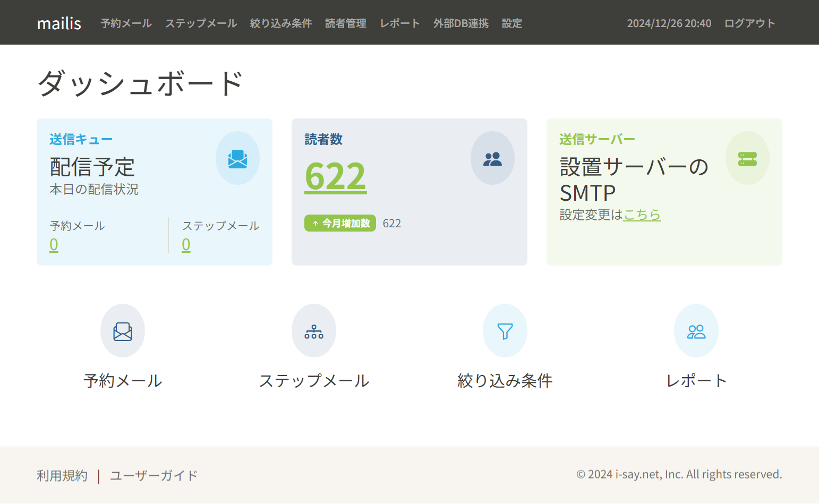Viewport: 819px width, 504px height.
Task: Open the レポート users shortcut icon
Action: [x=696, y=331]
